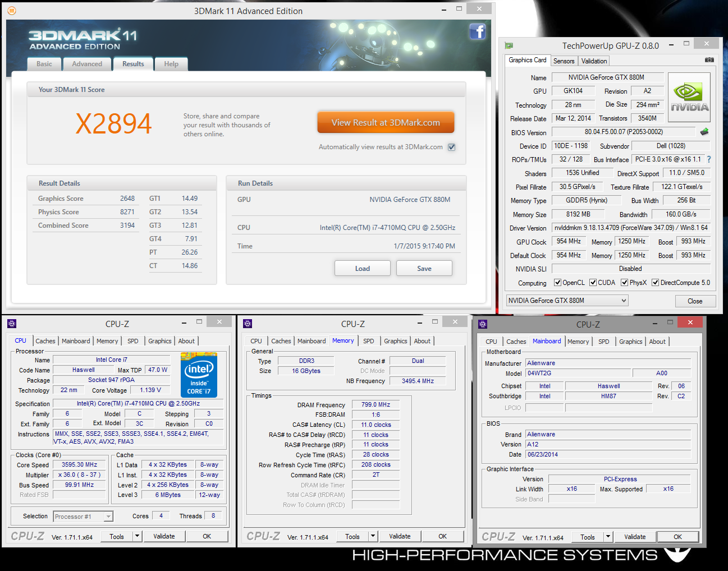728x571 pixels.
Task: Click the middle CPU-Z window title icon
Action: coord(248,324)
